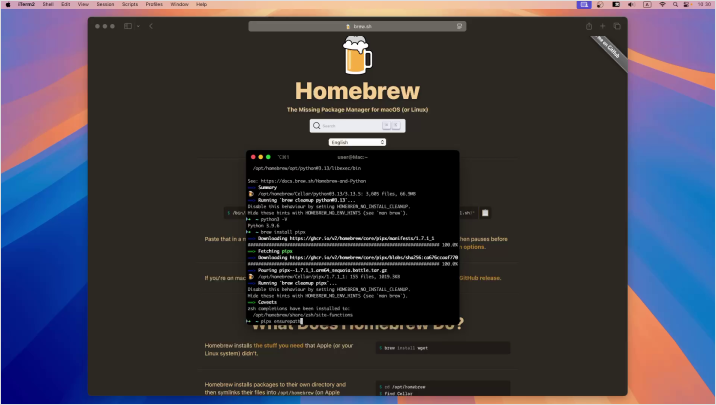Open the Safari sidebar dropdown chevron

138,26
